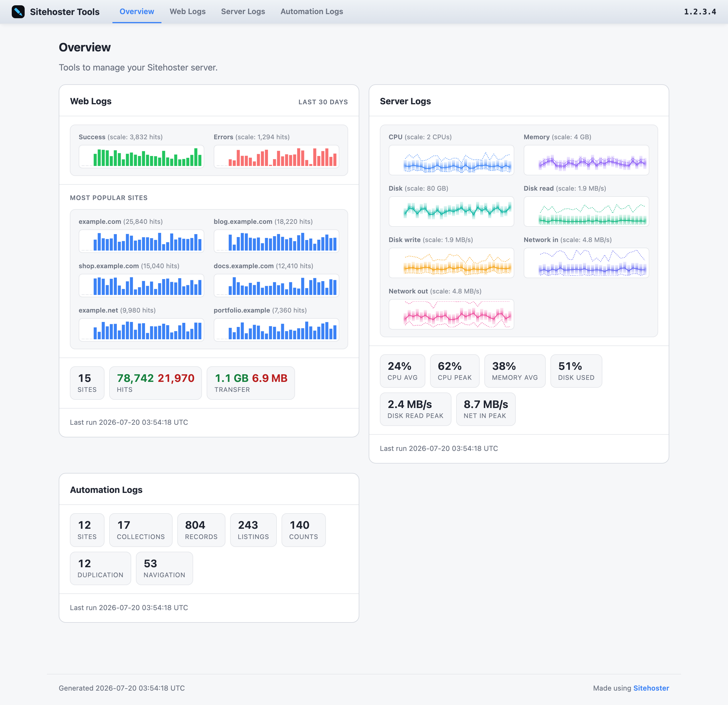
Task: Open the Automation Logs card heading
Action: pyautogui.click(x=106, y=490)
